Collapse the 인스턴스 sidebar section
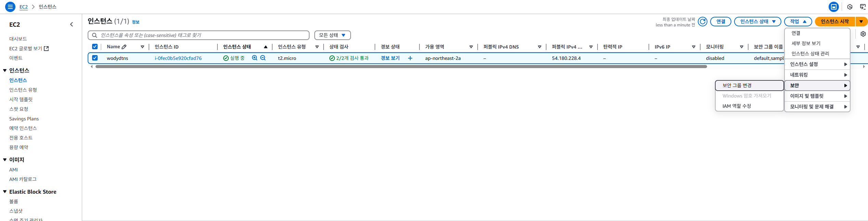The image size is (868, 221). click(x=5, y=70)
